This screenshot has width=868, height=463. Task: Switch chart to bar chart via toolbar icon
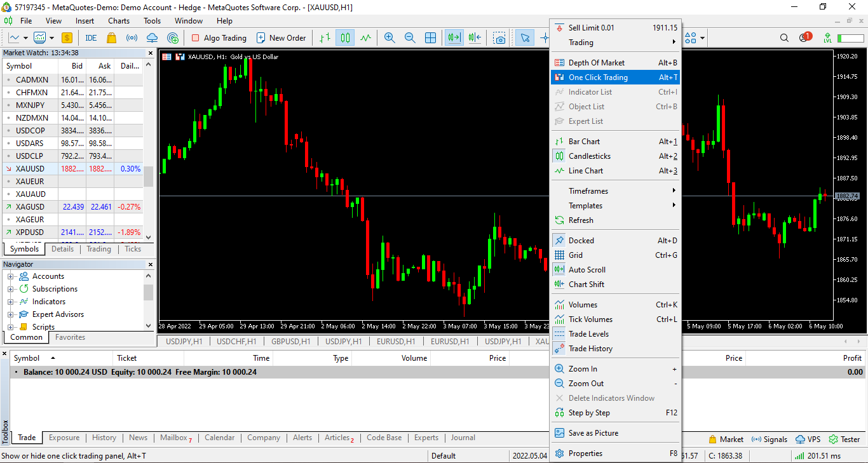click(x=325, y=38)
